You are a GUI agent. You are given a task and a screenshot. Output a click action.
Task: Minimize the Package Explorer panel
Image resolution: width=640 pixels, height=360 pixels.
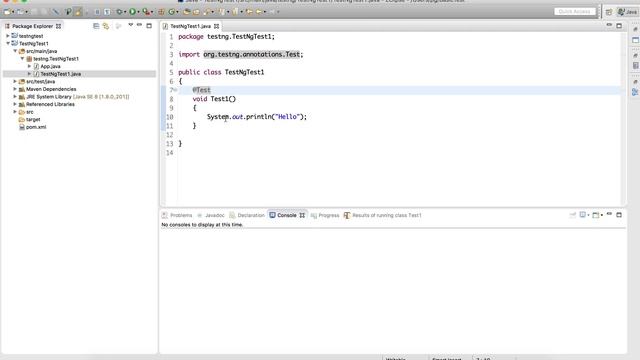click(x=140, y=25)
